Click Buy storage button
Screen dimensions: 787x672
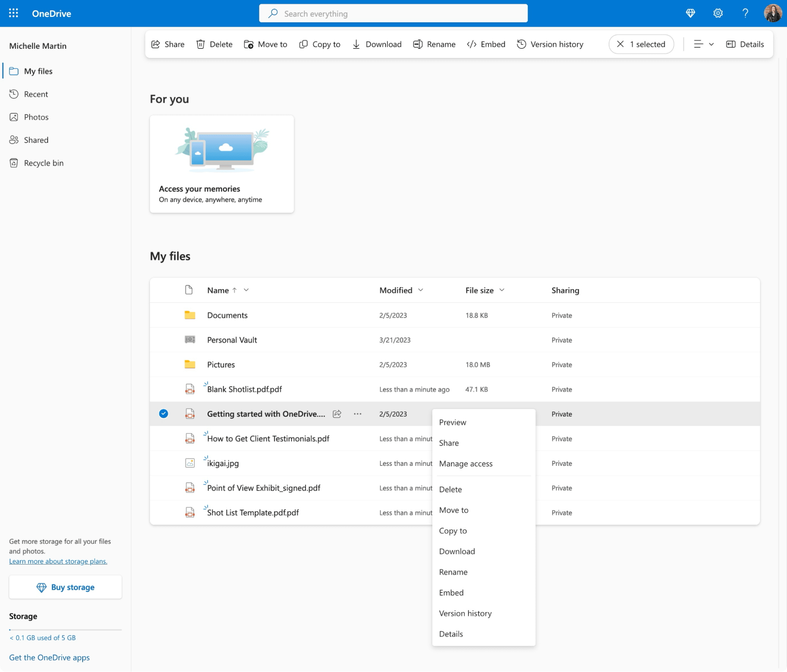point(65,587)
